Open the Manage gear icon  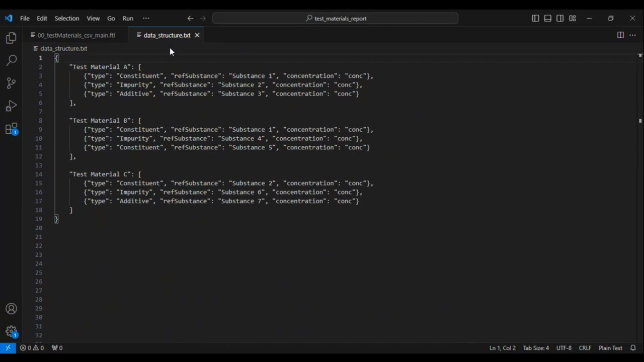coord(11,331)
